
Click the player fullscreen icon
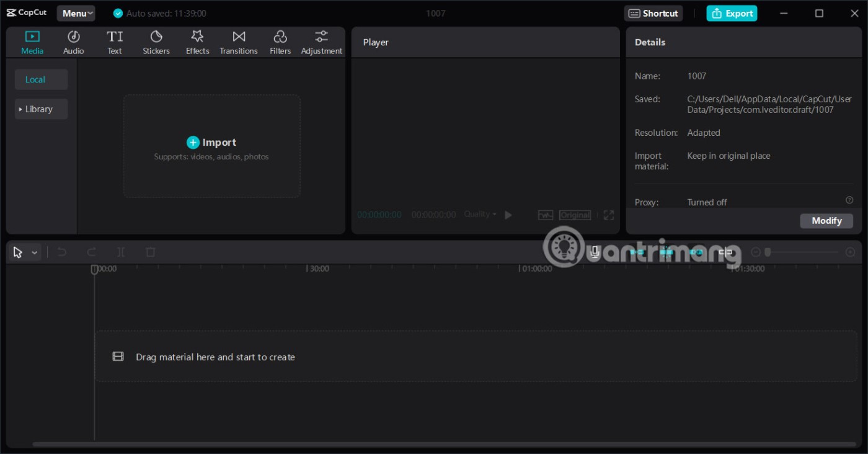pos(609,215)
